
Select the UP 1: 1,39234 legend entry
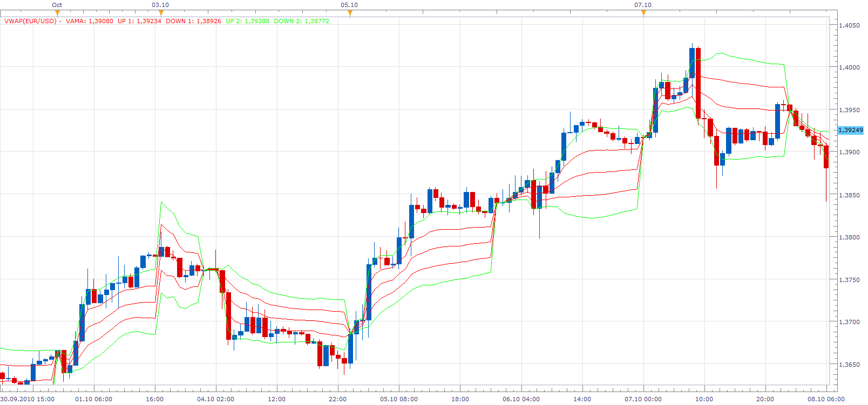[139, 22]
